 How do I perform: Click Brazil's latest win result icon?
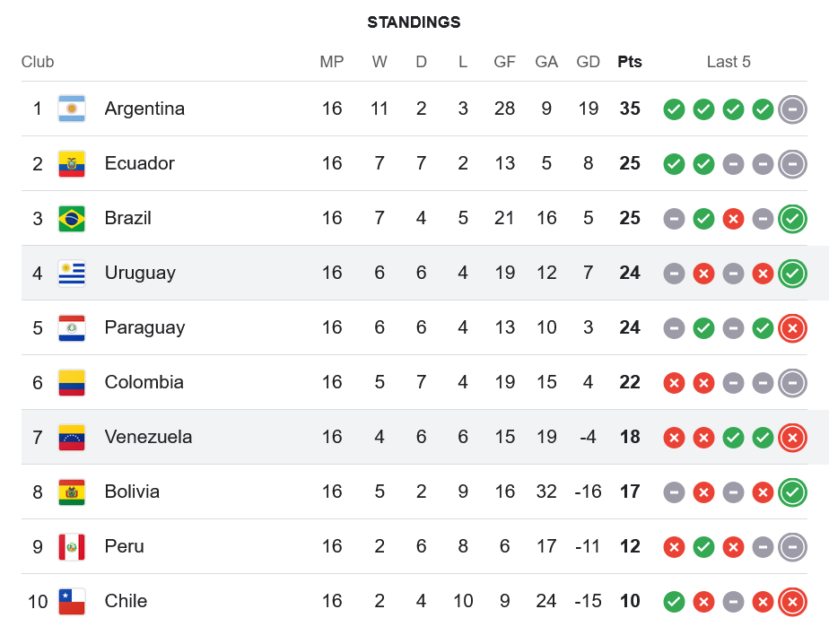click(792, 219)
